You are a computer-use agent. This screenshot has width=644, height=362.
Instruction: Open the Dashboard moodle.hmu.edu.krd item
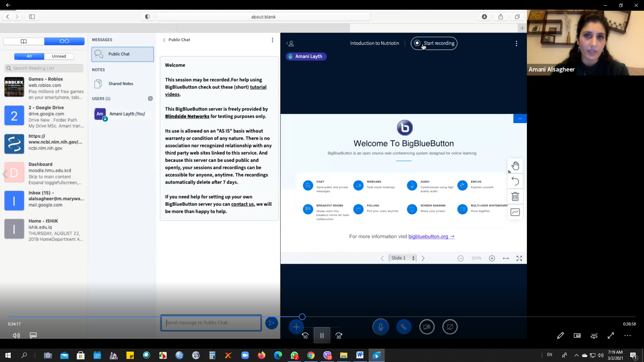pos(44,173)
